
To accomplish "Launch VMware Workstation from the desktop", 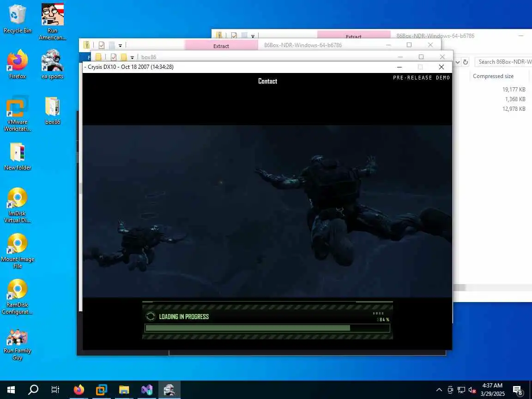I will 17,114.
